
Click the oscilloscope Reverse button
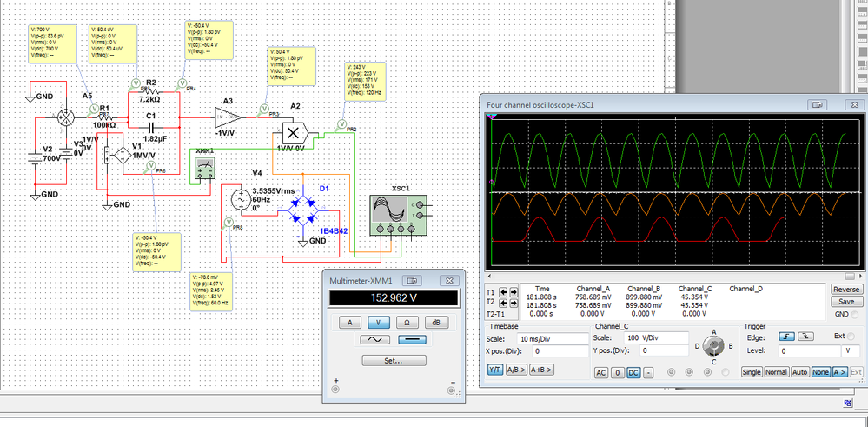[846, 290]
